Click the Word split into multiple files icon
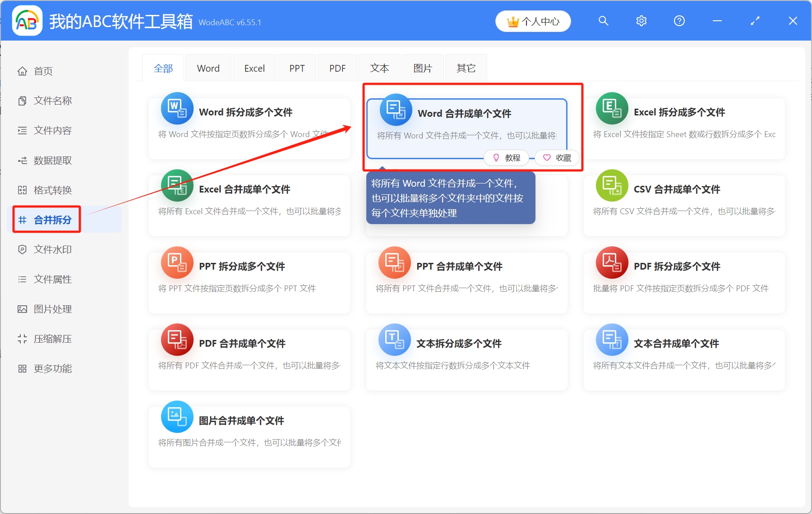 (177, 109)
